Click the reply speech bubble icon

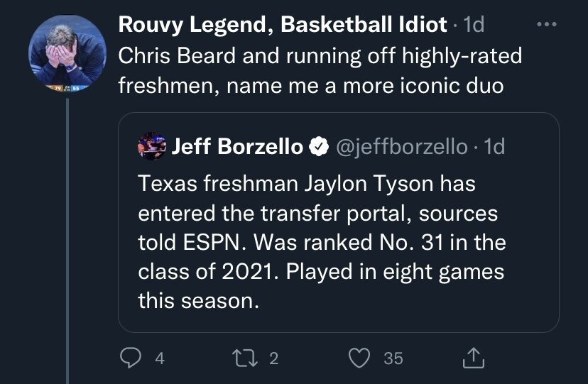[129, 358]
